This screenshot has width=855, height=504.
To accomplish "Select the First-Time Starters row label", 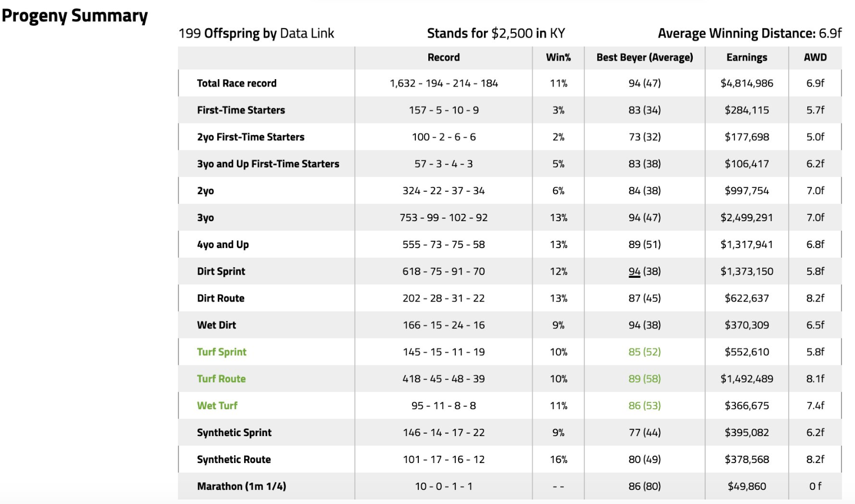I will click(x=241, y=110).
